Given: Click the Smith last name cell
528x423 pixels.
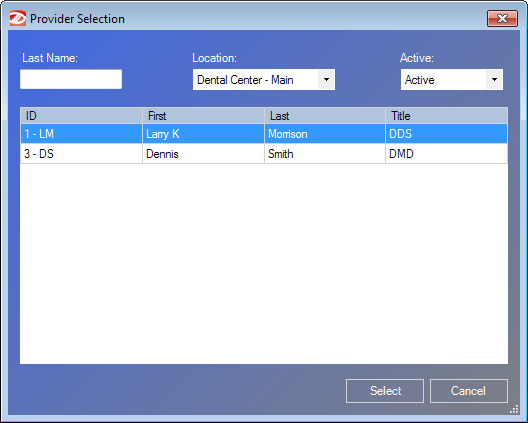Looking at the screenshot, I should (x=325, y=154).
